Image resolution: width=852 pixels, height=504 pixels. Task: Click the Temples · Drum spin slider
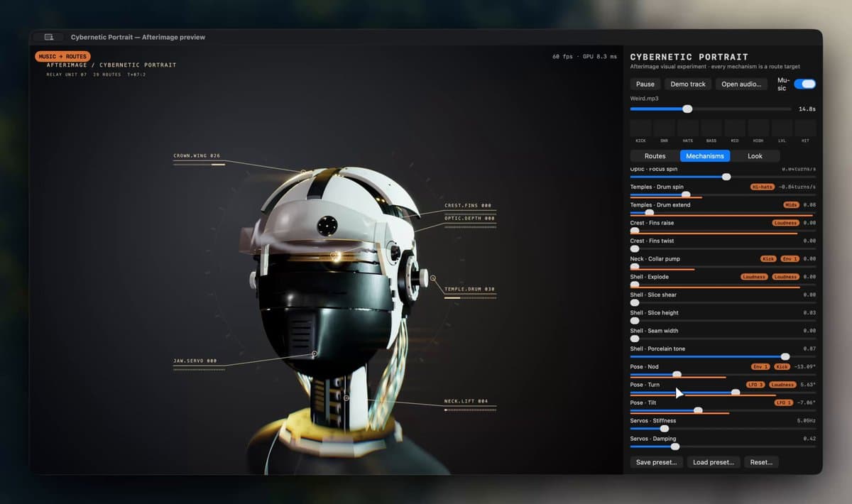723,195
